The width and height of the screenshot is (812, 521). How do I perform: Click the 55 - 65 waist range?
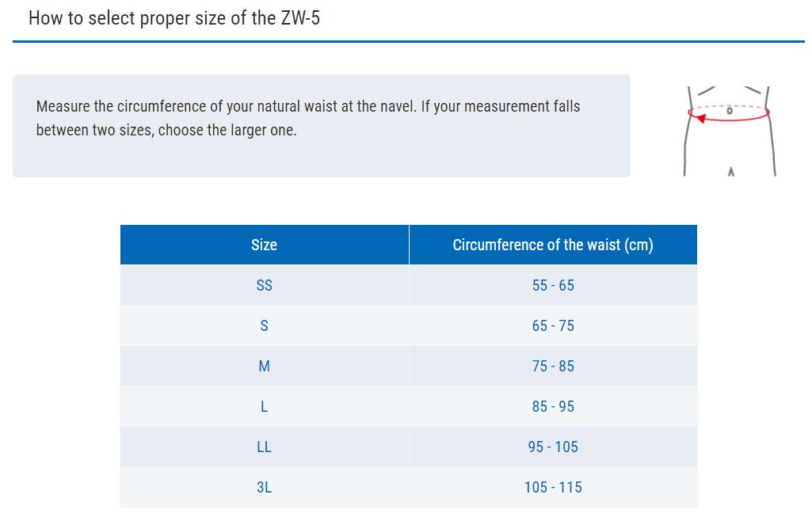(553, 285)
